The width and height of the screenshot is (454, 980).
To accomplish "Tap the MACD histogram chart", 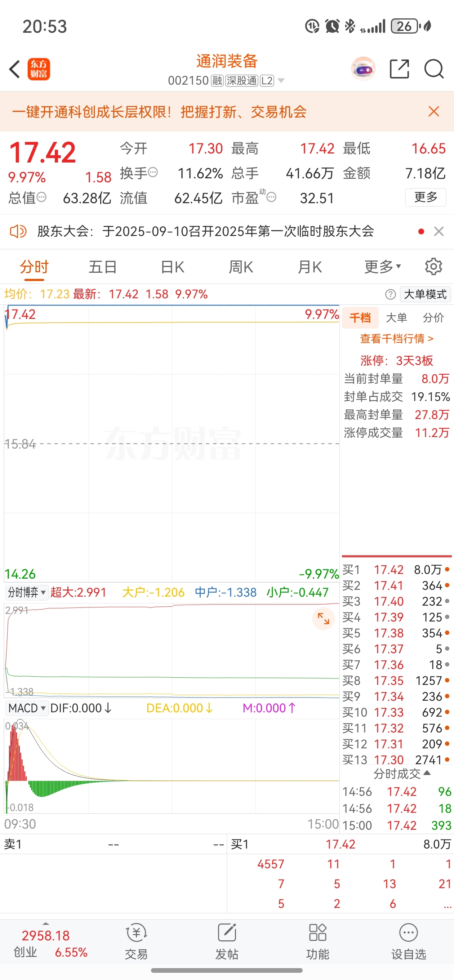I will click(172, 767).
